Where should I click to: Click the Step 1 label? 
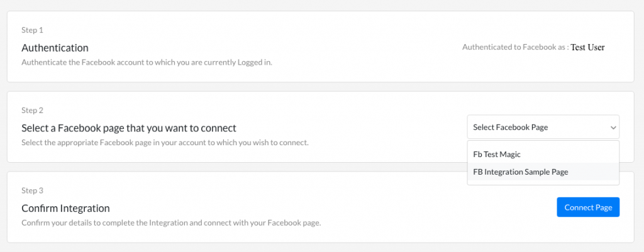(x=32, y=30)
